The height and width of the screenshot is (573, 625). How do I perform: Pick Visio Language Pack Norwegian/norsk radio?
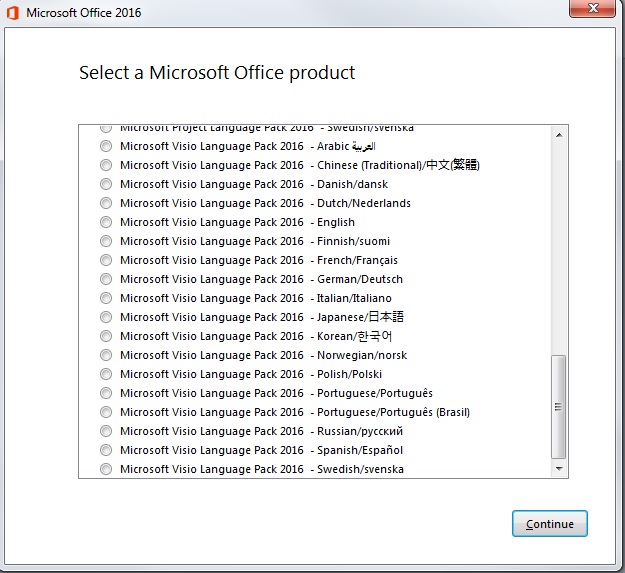click(106, 355)
